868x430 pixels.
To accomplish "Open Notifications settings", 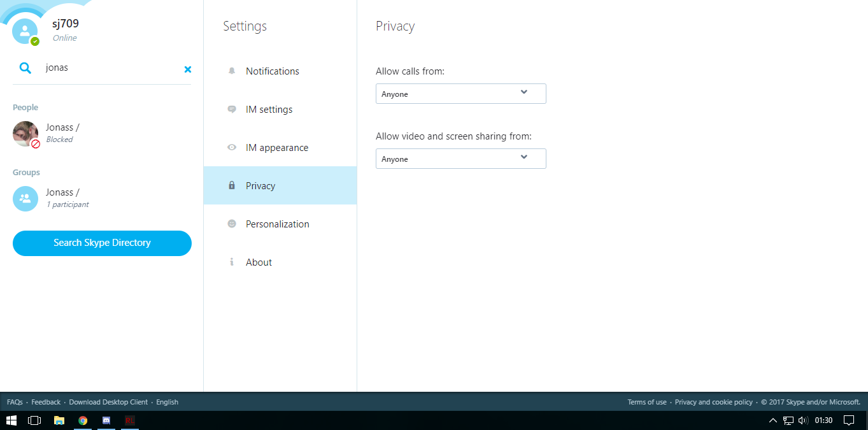I will click(280, 71).
